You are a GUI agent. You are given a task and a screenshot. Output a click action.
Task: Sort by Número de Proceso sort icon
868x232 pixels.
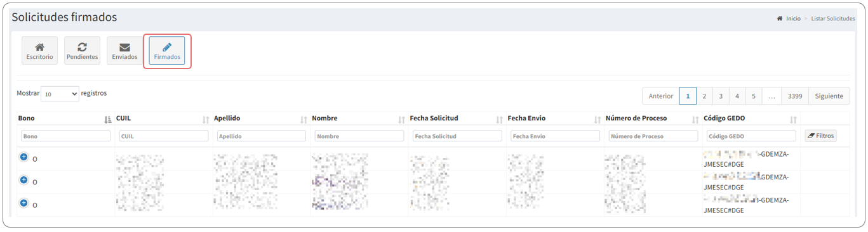coord(695,119)
